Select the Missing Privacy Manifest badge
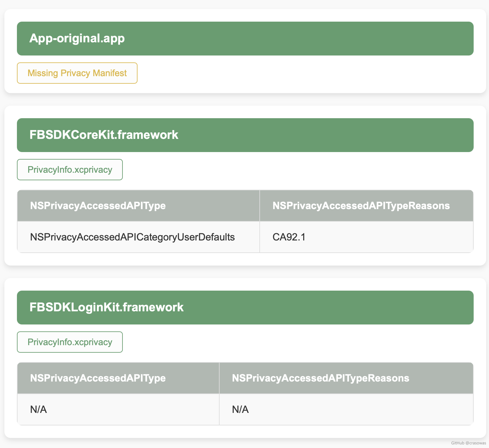Viewport: 489px width, 448px height. coord(77,73)
